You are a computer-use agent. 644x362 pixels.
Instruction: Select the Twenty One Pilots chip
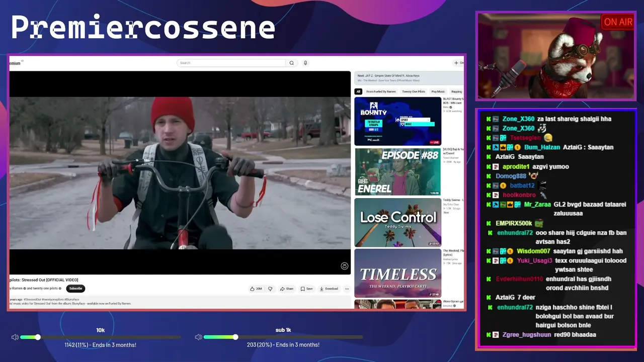(414, 92)
